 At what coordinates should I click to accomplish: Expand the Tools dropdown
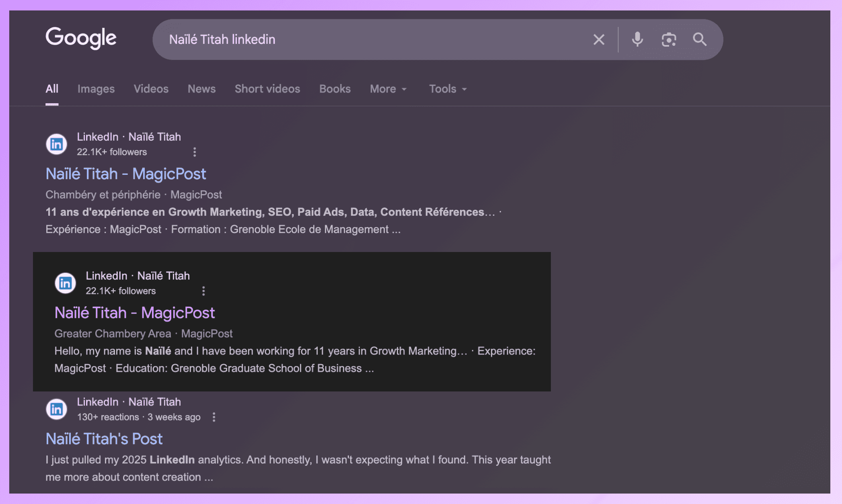(448, 89)
